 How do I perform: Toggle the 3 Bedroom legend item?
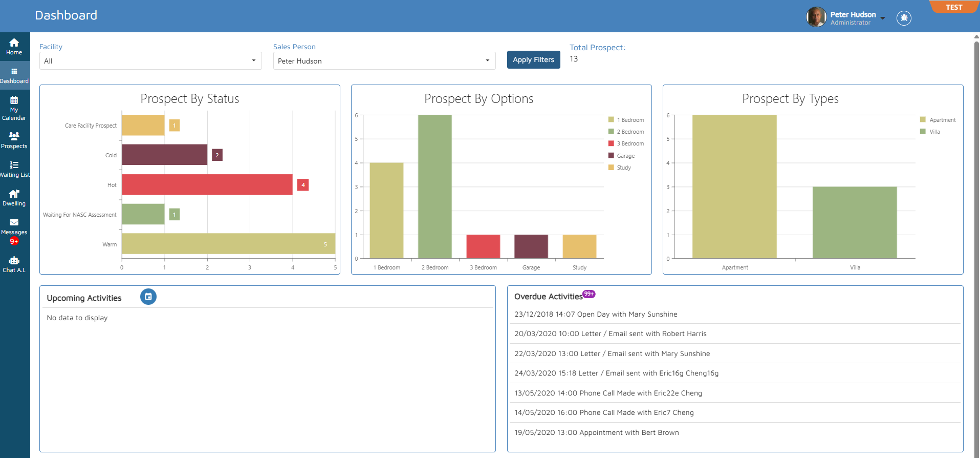tap(626, 143)
